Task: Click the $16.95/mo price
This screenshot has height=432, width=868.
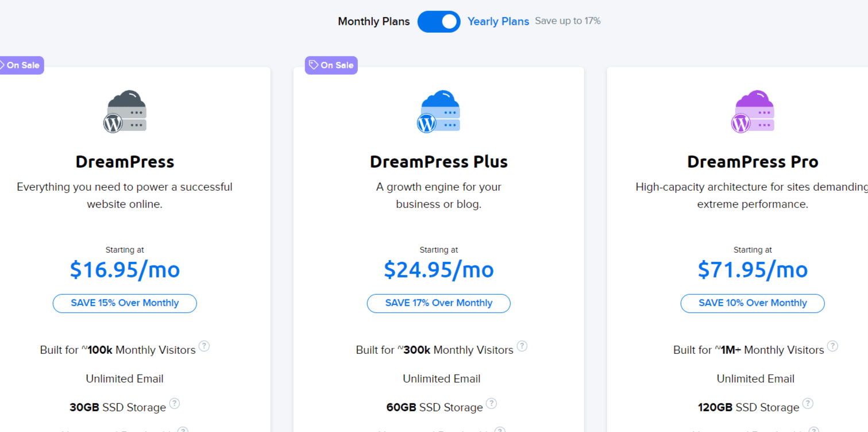Action: 125,269
